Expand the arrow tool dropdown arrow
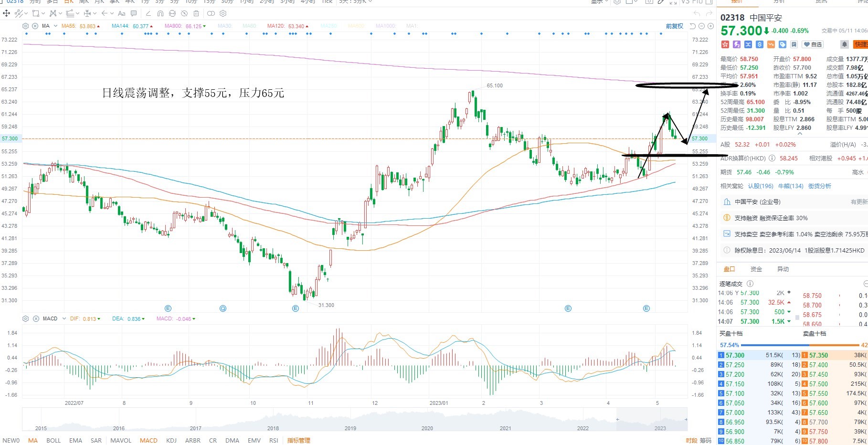 click(112, 13)
